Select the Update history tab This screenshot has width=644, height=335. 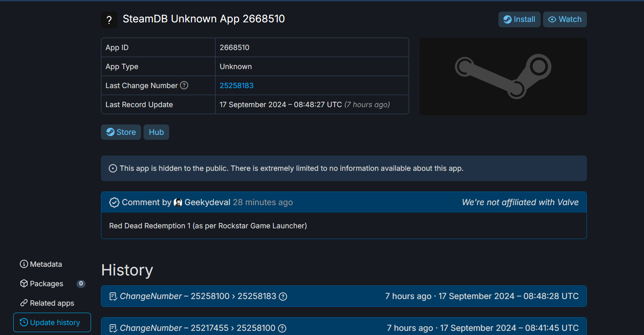[52, 323]
